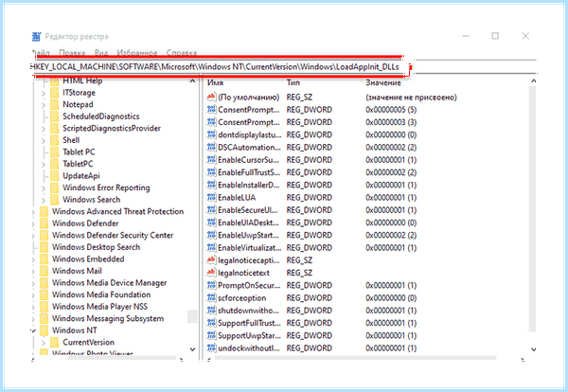
Task: Select the Windows Error Reporting folder icon
Action: (54, 187)
